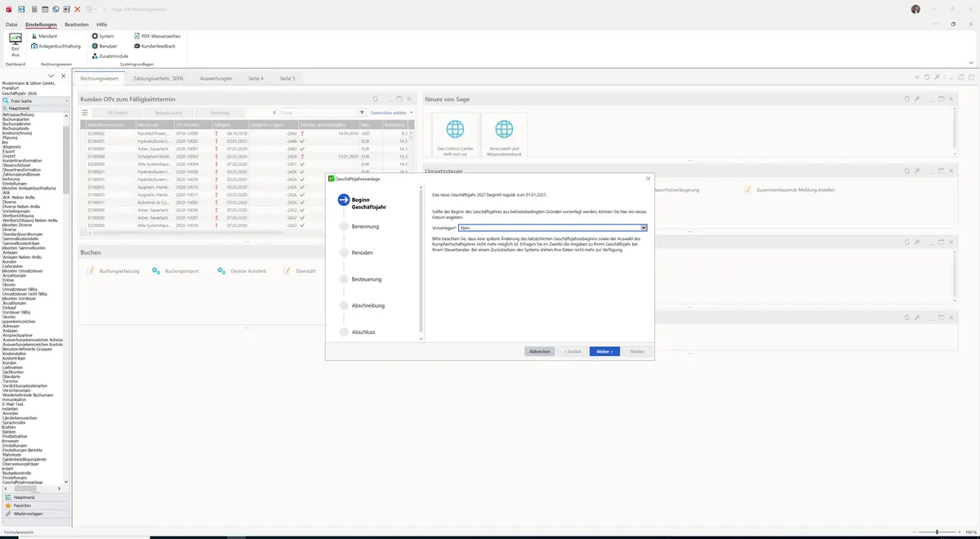Image resolution: width=980 pixels, height=539 pixels.
Task: Click the OP Details button
Action: (x=118, y=113)
